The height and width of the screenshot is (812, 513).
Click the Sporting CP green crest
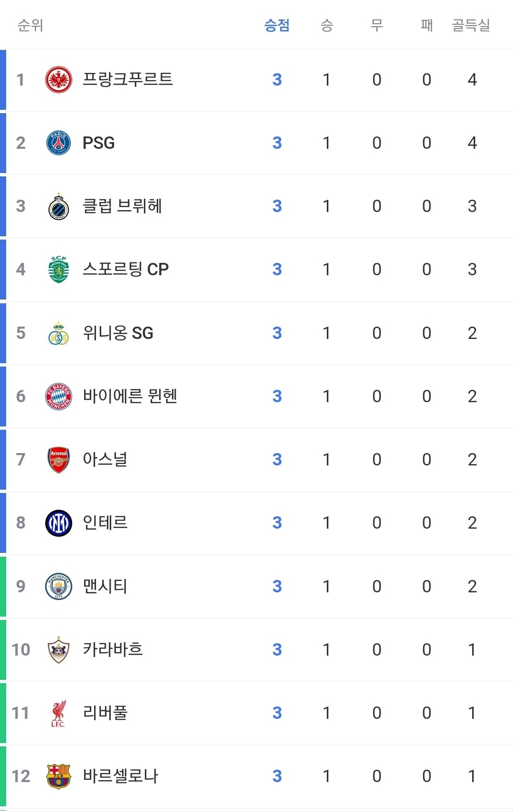(58, 270)
